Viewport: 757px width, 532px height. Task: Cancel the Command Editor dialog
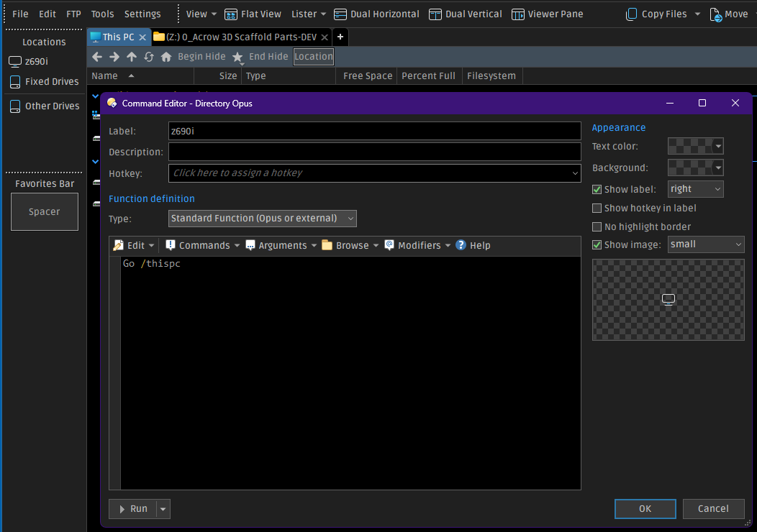tap(713, 509)
